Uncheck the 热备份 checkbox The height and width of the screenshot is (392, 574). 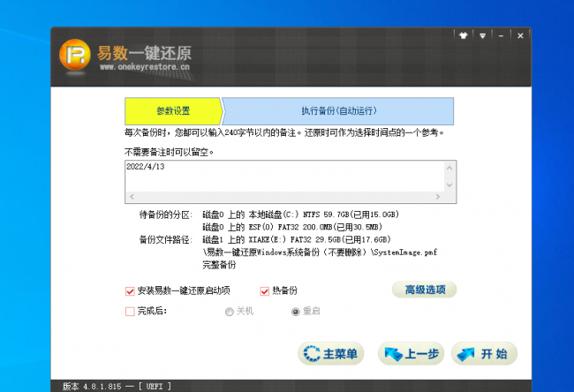(x=264, y=291)
